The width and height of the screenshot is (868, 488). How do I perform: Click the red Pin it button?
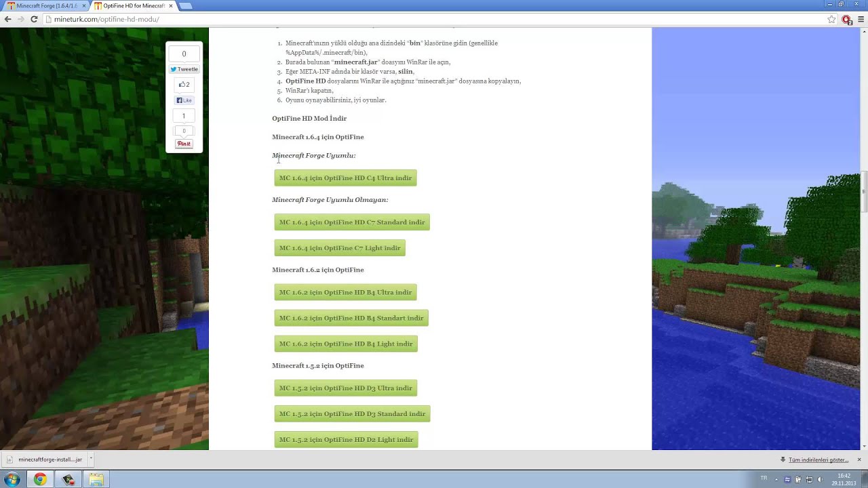184,144
